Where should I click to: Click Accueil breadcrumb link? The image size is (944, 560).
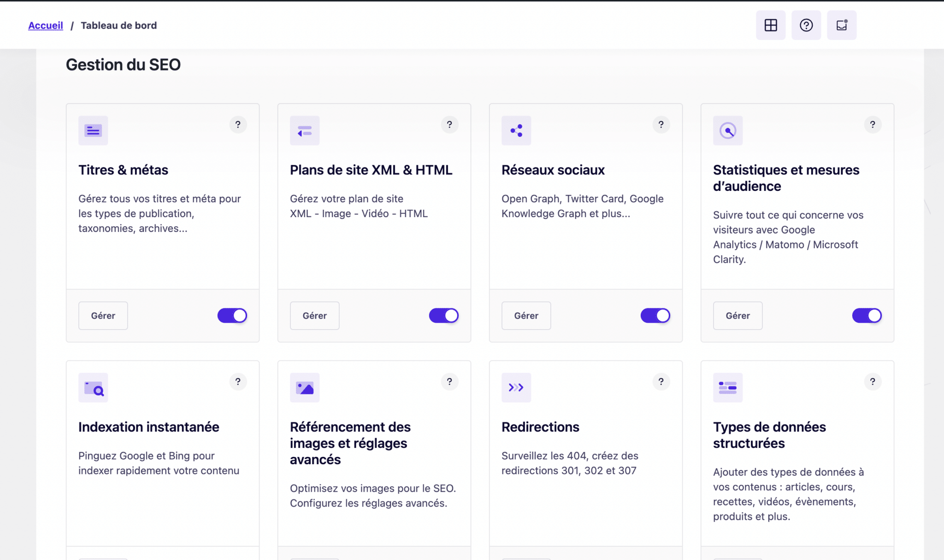coord(45,25)
